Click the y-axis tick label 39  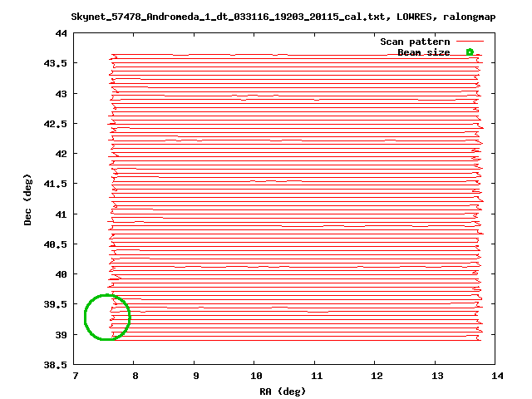pos(61,335)
